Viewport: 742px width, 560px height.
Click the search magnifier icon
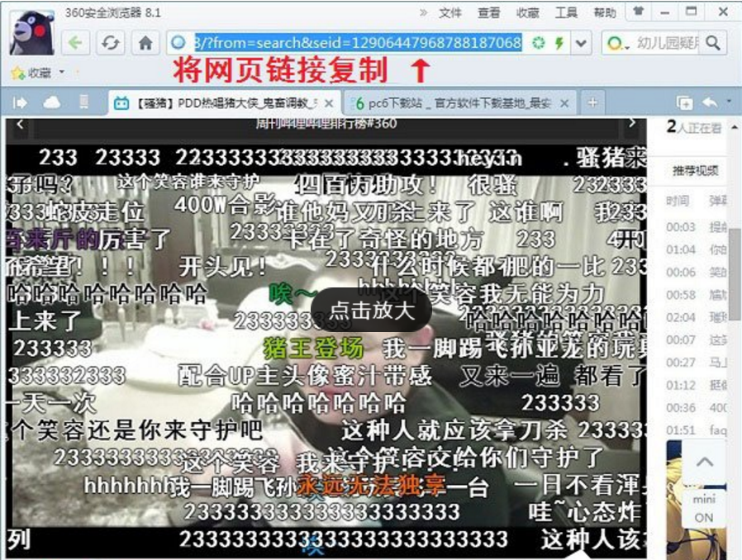[x=712, y=43]
